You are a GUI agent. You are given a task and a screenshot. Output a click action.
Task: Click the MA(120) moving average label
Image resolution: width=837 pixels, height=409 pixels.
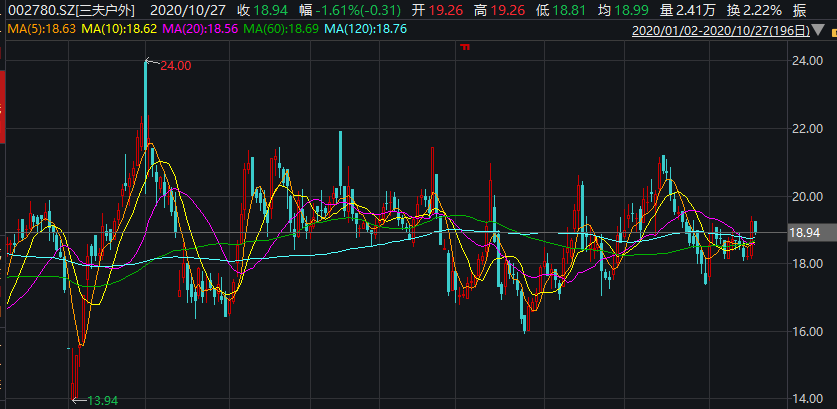(x=370, y=30)
